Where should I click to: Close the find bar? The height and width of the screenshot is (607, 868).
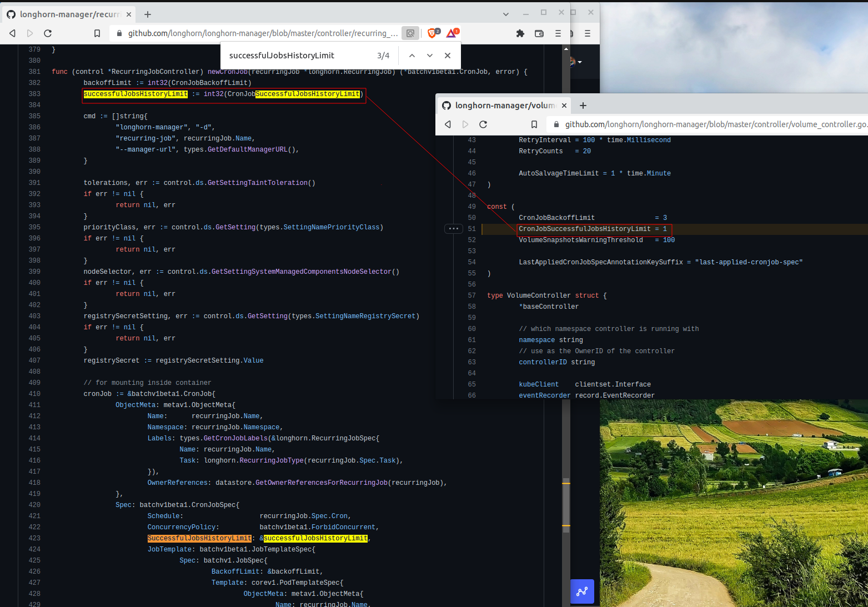point(448,56)
